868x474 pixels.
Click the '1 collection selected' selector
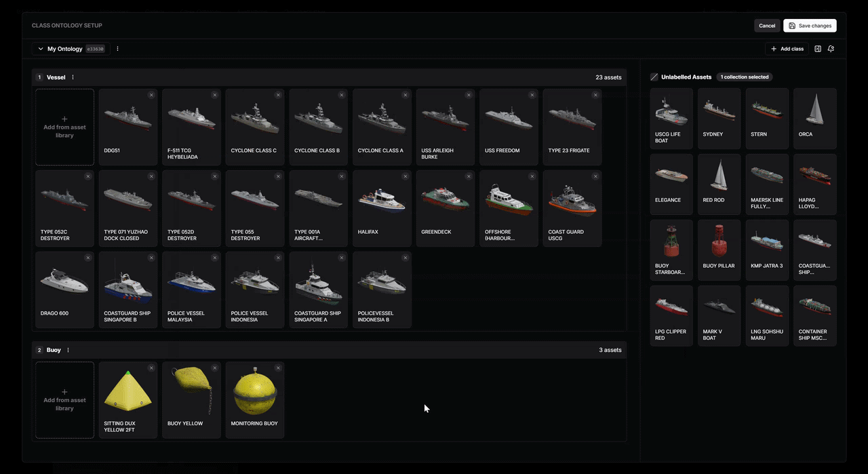pos(745,77)
